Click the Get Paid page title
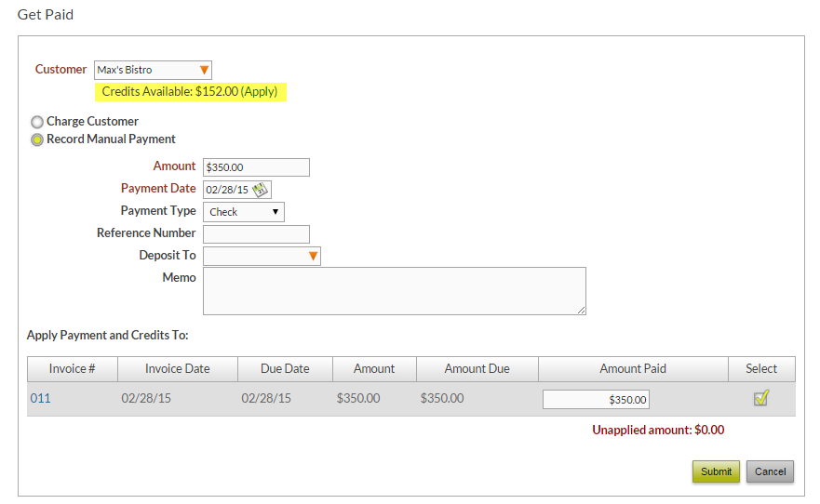This screenshot has height=504, width=820. pos(46,15)
